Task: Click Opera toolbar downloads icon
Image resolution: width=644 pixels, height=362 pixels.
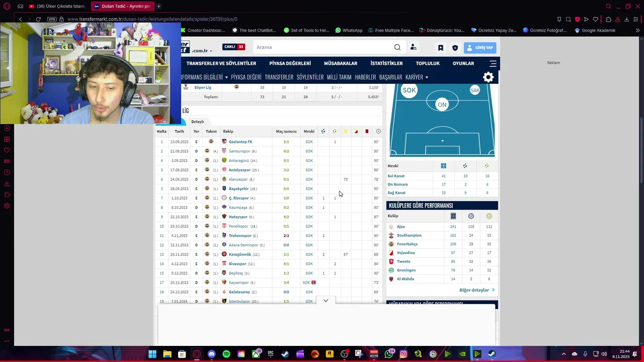Action: (x=626, y=19)
